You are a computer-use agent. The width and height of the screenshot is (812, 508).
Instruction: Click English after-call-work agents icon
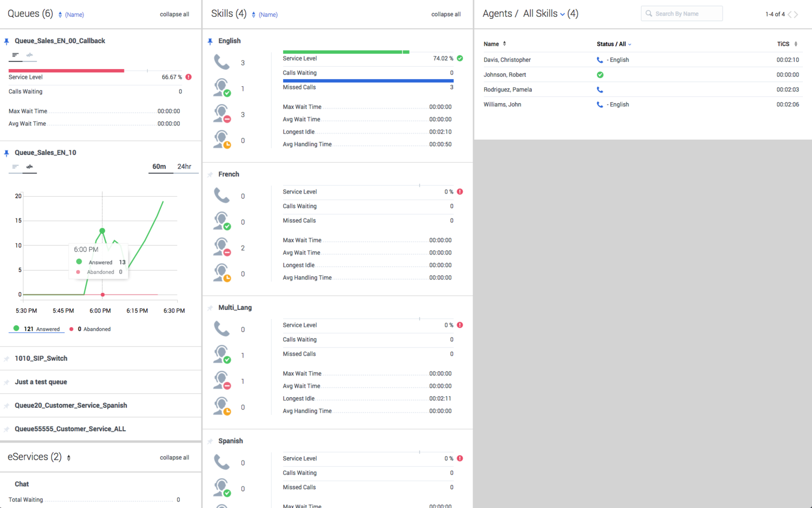click(x=222, y=140)
